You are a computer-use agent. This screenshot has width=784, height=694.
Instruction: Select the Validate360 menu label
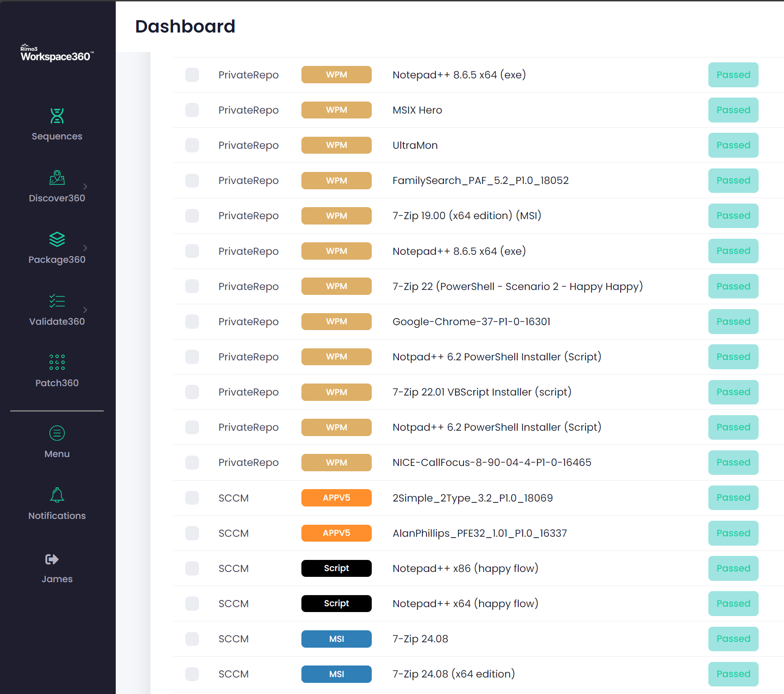click(57, 322)
